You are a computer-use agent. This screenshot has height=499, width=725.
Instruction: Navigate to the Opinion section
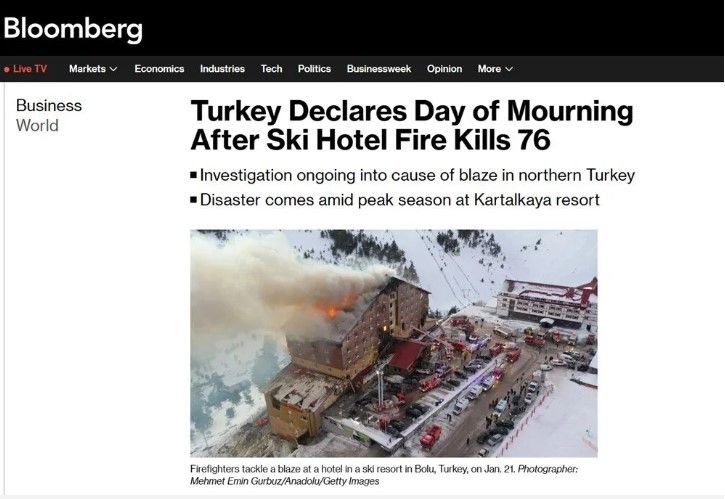444,69
